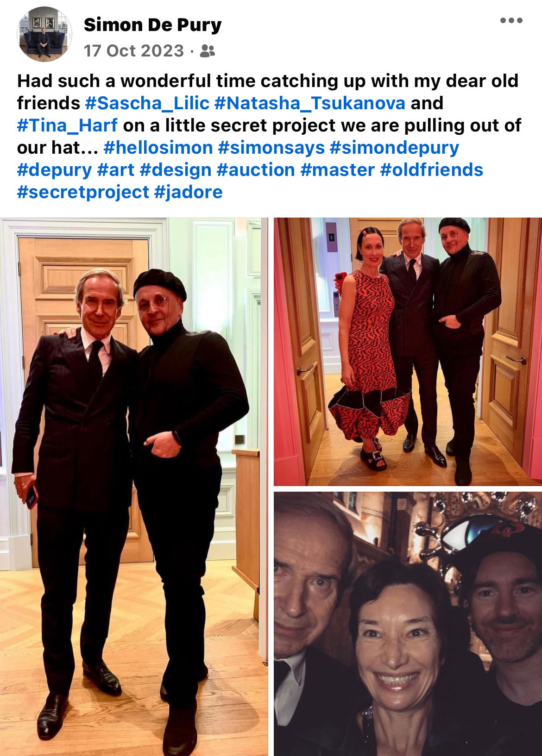Open the #Sascha_Lilic hashtag
The image size is (542, 756).
(147, 103)
